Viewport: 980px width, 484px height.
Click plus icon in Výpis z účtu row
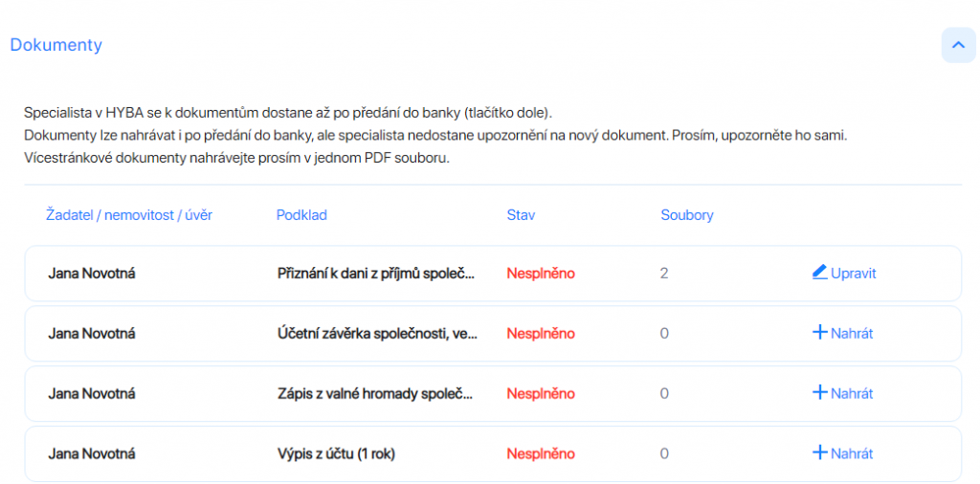pyautogui.click(x=819, y=452)
